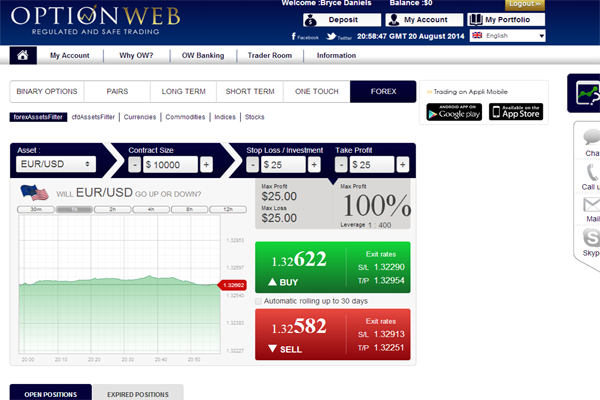
Task: Switch to the PAIRS tab
Action: 117,91
